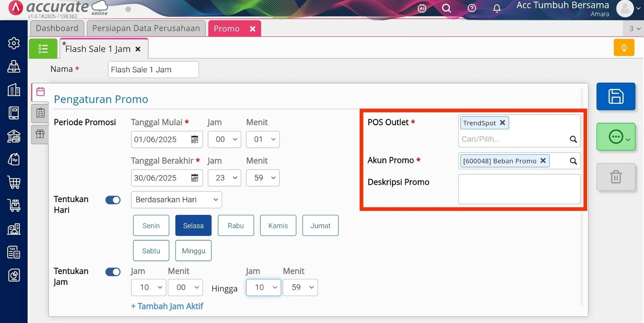The width and height of the screenshot is (644, 323).
Task: Switch to Persiapan Data Perusahaan tab
Action: point(146,28)
